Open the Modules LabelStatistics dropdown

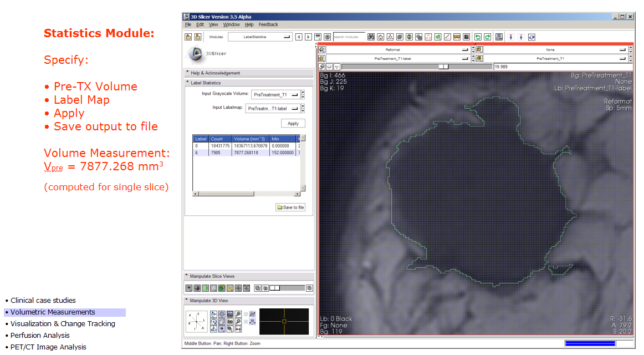(260, 37)
